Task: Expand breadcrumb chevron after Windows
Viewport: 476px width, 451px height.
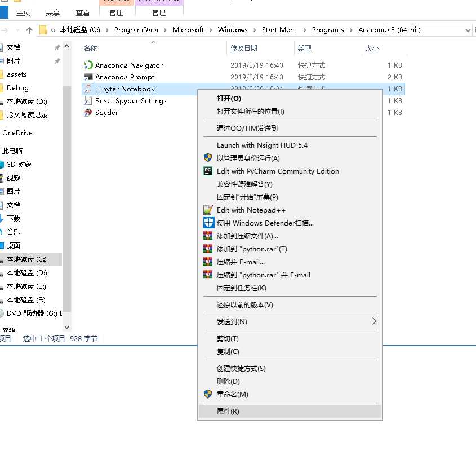Action: (x=255, y=30)
